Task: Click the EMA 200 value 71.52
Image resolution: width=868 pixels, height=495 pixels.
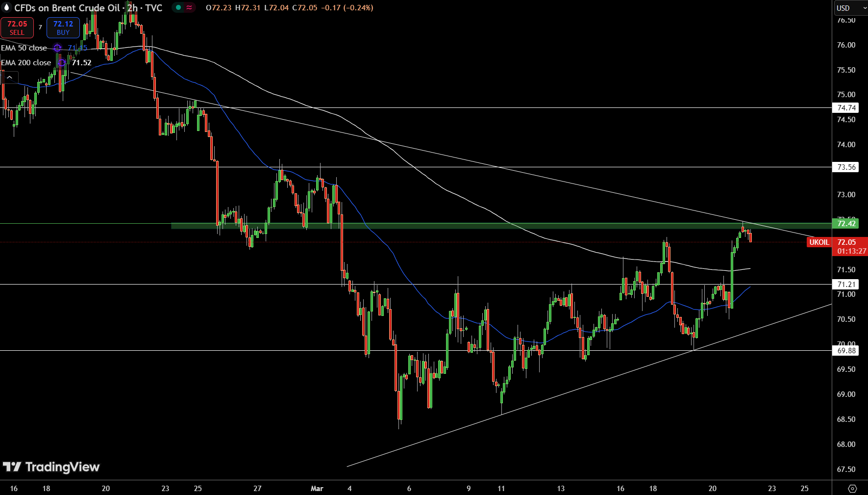Action: pyautogui.click(x=82, y=62)
